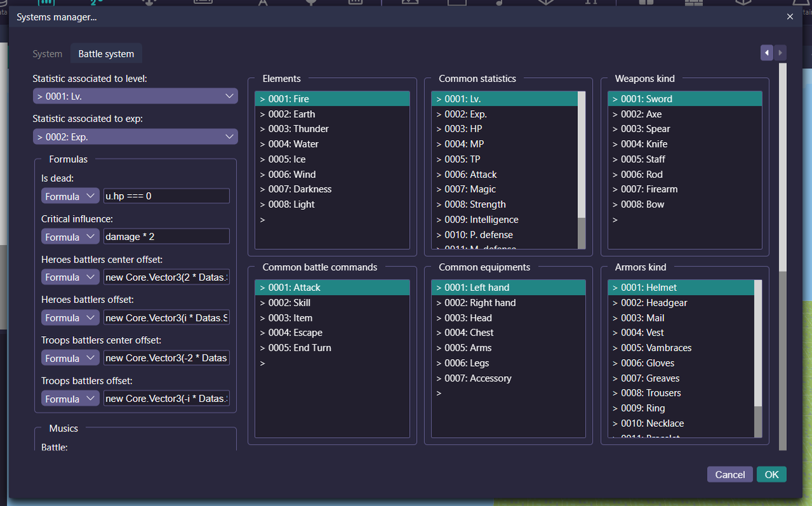Select '0001: Left hand' equipment
812x506 pixels.
click(509, 287)
